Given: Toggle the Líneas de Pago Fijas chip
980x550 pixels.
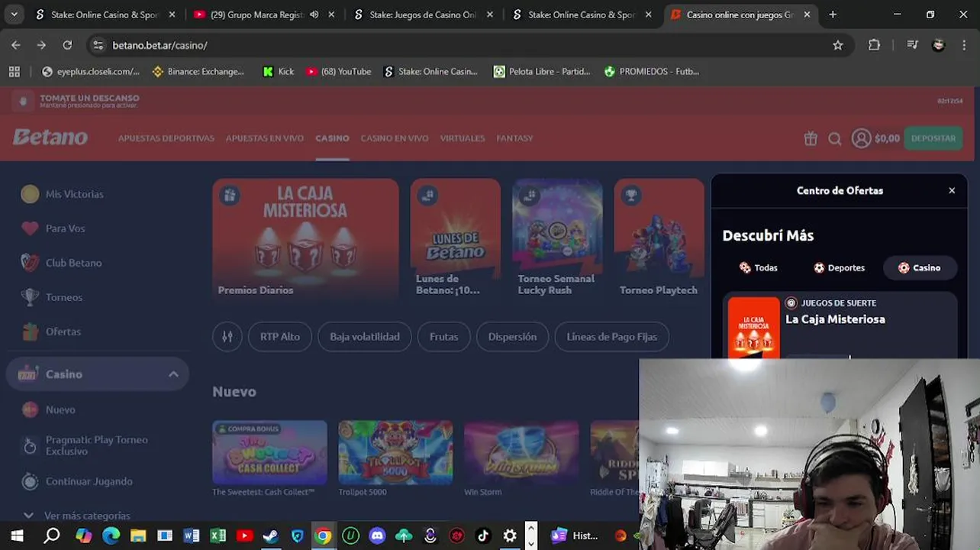Looking at the screenshot, I should tap(611, 336).
